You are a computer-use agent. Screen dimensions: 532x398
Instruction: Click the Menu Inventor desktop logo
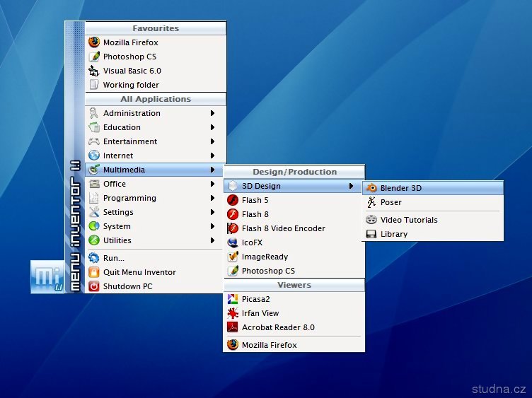pyautogui.click(x=47, y=276)
